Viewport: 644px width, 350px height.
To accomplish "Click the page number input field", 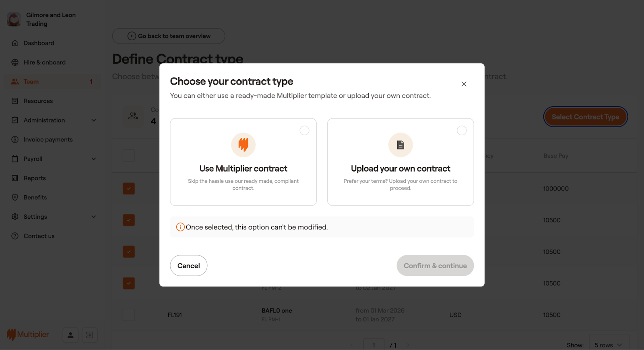I will tap(374, 345).
